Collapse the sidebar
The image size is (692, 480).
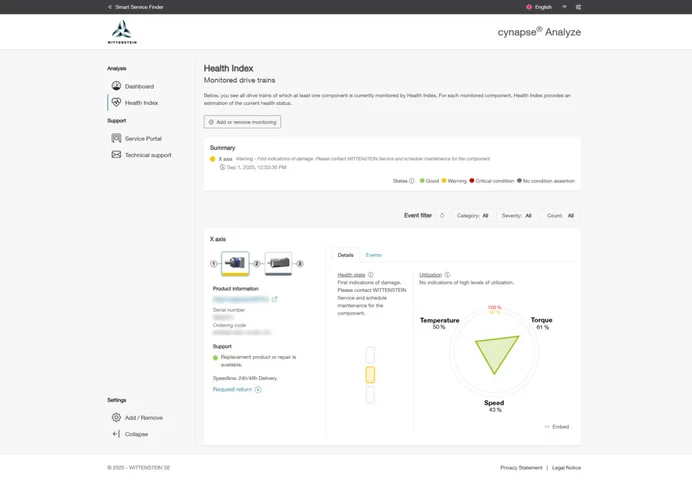(x=136, y=434)
